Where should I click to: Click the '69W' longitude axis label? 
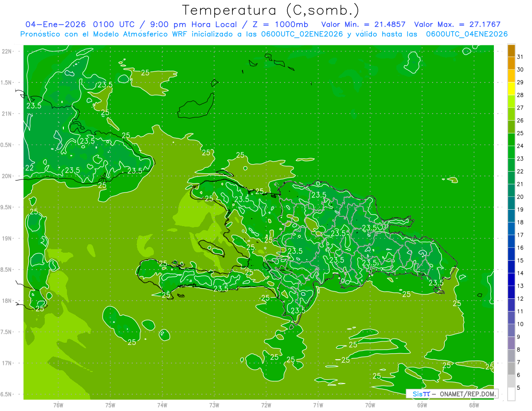pos(422,405)
